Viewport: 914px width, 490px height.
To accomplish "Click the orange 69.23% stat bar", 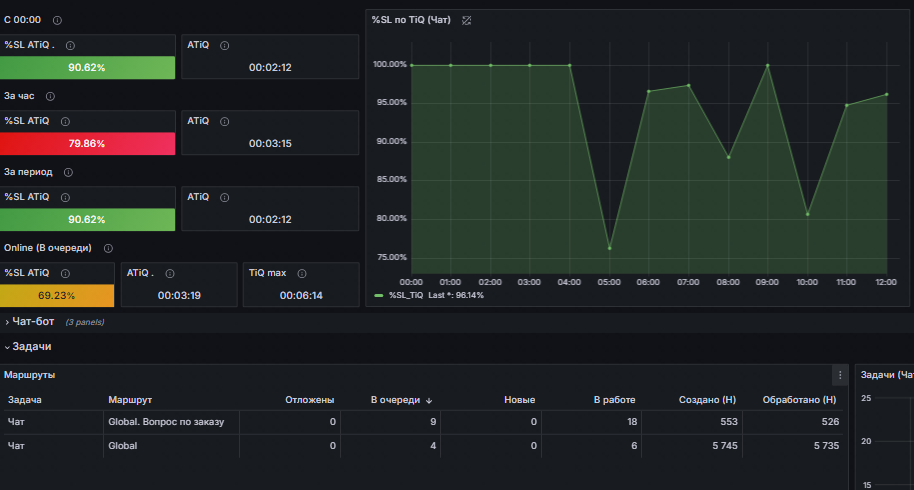I will pyautogui.click(x=57, y=295).
